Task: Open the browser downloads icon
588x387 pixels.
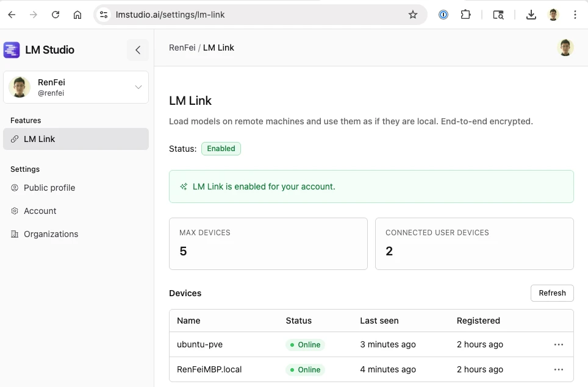Action: tap(531, 15)
